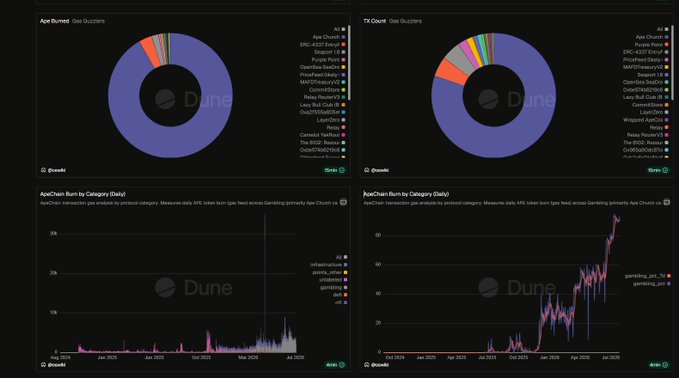Click red Purple Point swatch in TX Count legend

click(667, 45)
